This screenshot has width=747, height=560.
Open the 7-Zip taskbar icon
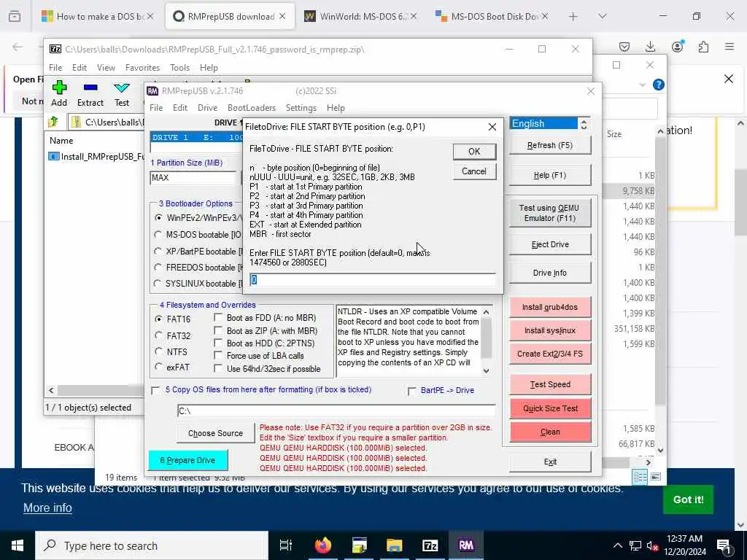point(430,545)
